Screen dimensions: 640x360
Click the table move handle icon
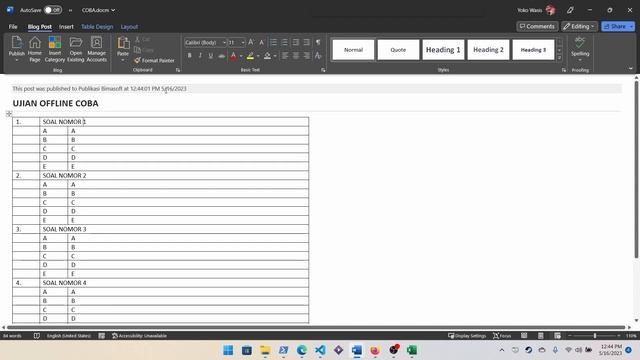[x=9, y=114]
